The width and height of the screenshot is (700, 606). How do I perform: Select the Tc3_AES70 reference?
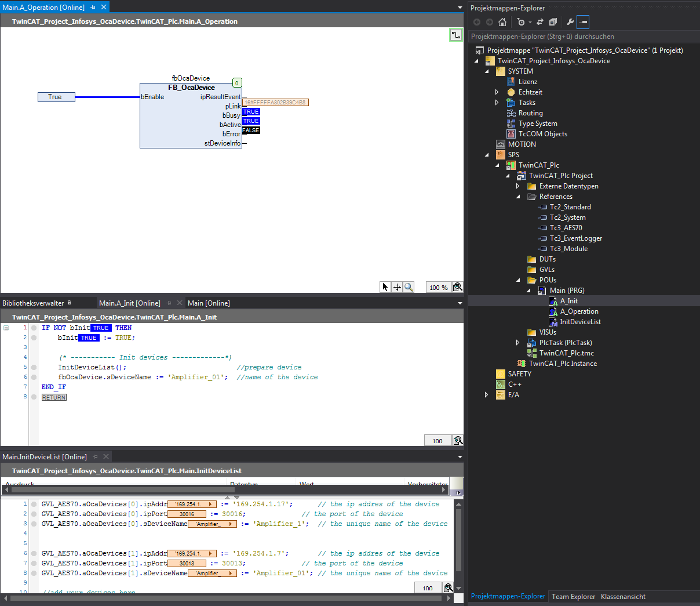coord(566,228)
